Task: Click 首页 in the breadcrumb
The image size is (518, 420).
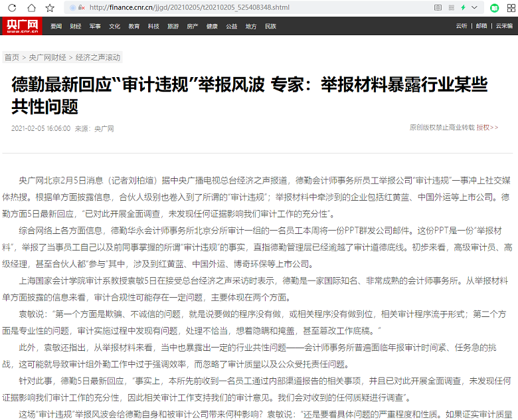Action: coord(11,57)
